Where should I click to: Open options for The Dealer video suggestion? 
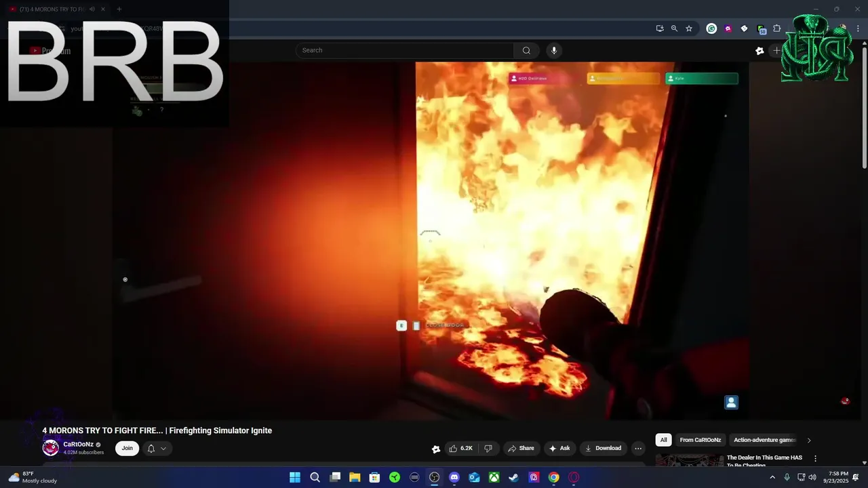pyautogui.click(x=815, y=459)
